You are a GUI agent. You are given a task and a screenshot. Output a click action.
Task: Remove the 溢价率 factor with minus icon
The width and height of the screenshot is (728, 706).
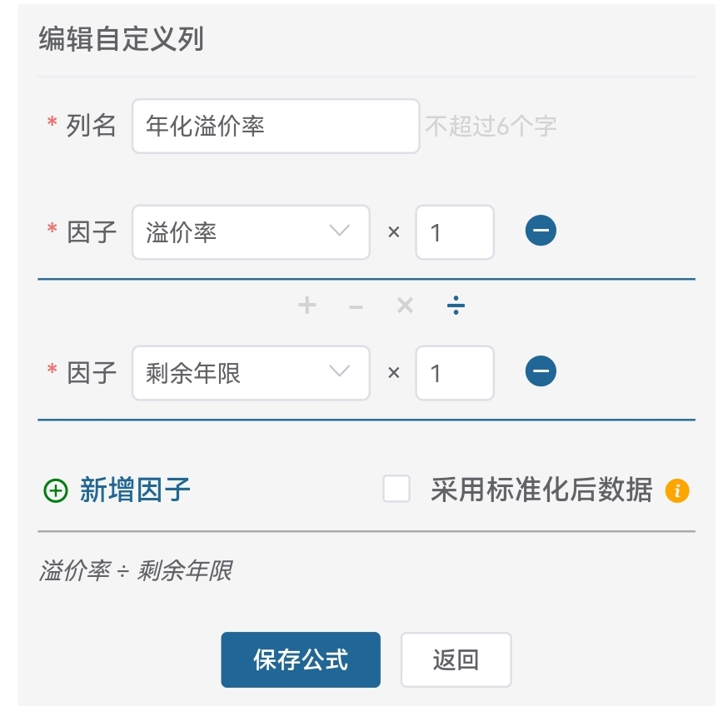(541, 231)
